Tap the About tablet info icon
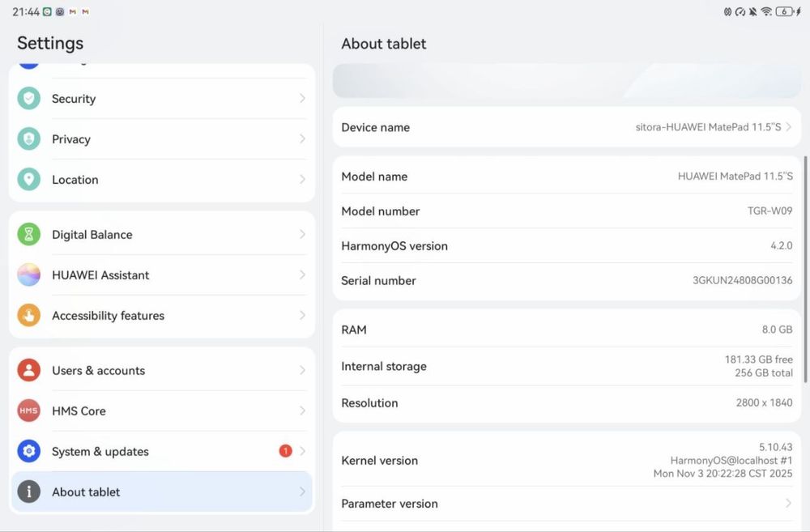810x532 pixels. coord(29,492)
